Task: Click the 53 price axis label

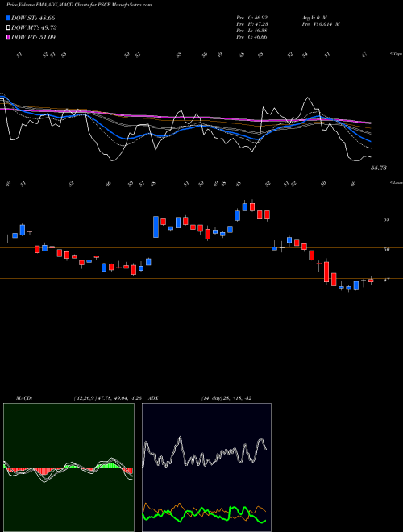Action: pos(386,219)
